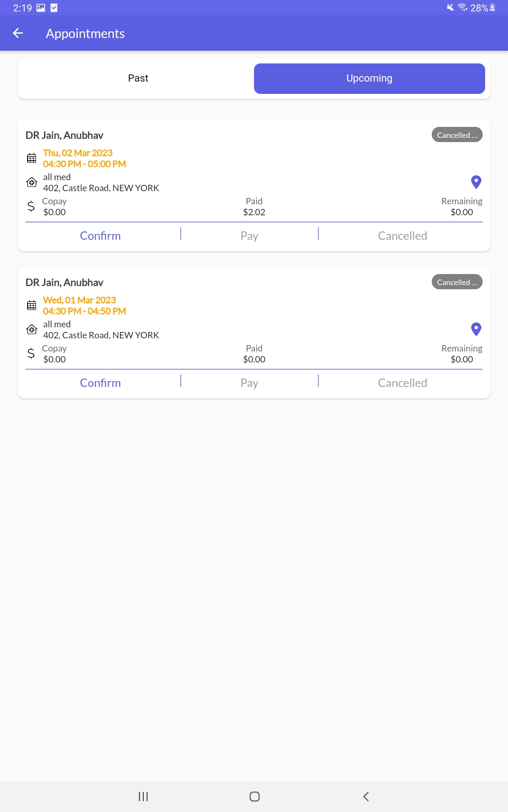The width and height of the screenshot is (508, 812).
Task: Tap Pay on the 02 Mar appointment
Action: pyautogui.click(x=249, y=236)
